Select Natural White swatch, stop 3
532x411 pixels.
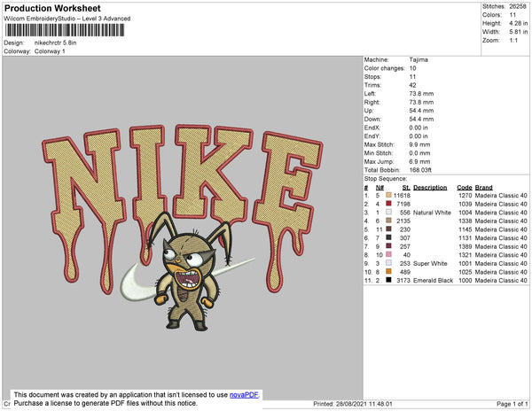pyautogui.click(x=388, y=213)
